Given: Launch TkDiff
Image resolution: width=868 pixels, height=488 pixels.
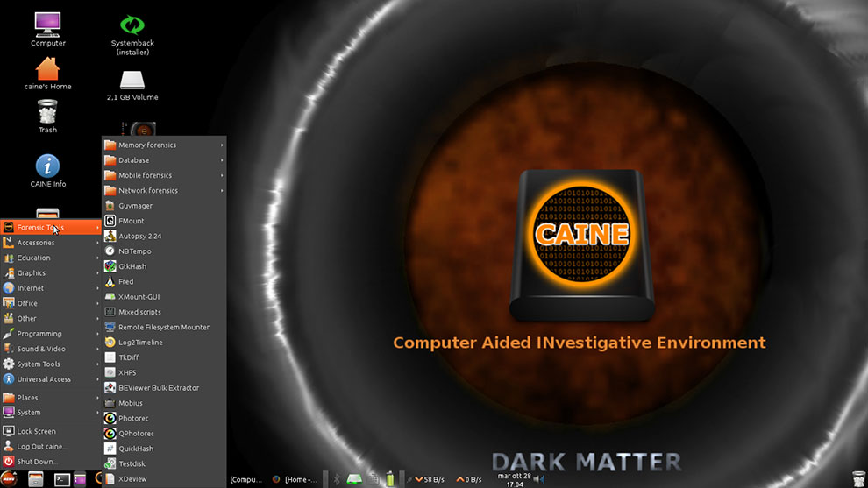Looking at the screenshot, I should point(164,358).
